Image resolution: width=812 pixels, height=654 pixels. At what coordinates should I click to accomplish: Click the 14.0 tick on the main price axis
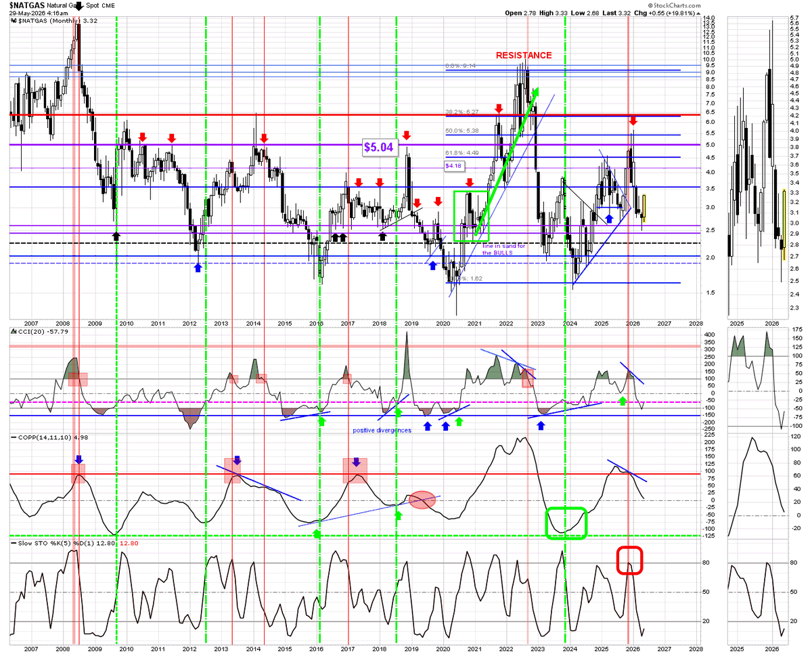coord(709,18)
